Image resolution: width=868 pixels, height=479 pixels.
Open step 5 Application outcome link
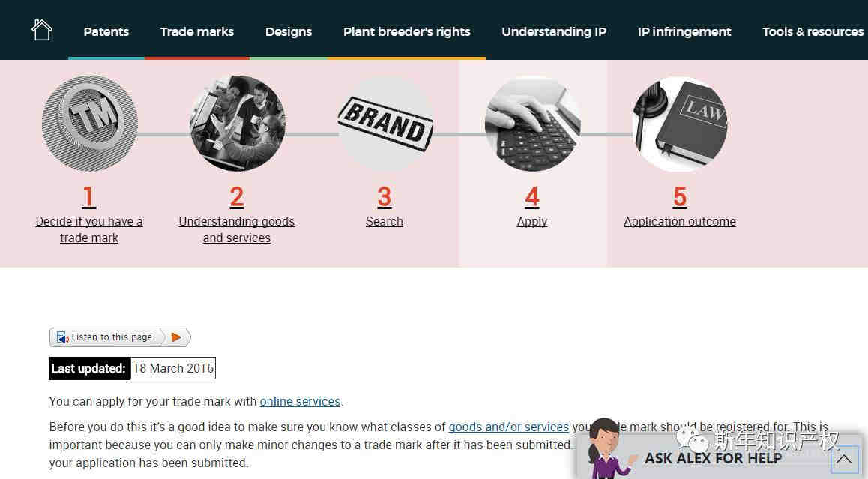point(680,221)
